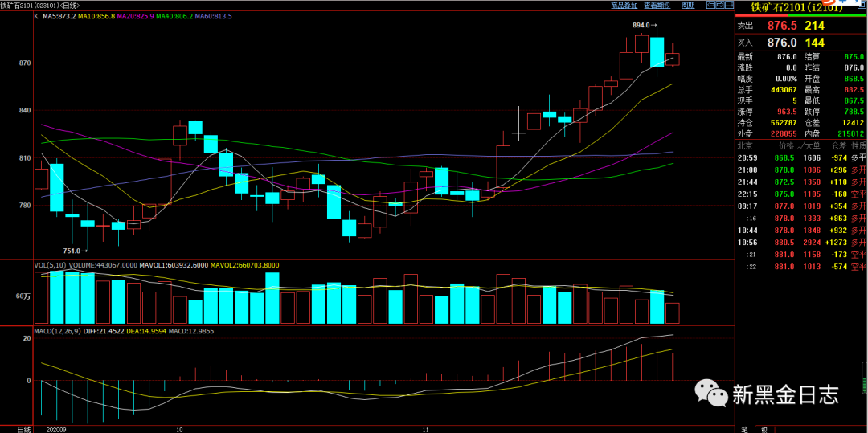The width and height of the screenshot is (868, 433).
Task: Select the 10:44 trade row
Action: 801,230
